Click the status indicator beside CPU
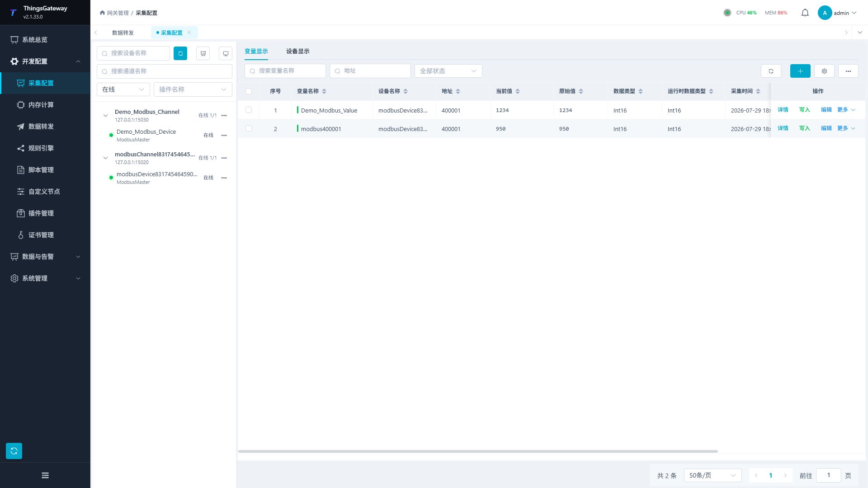 pos(727,13)
